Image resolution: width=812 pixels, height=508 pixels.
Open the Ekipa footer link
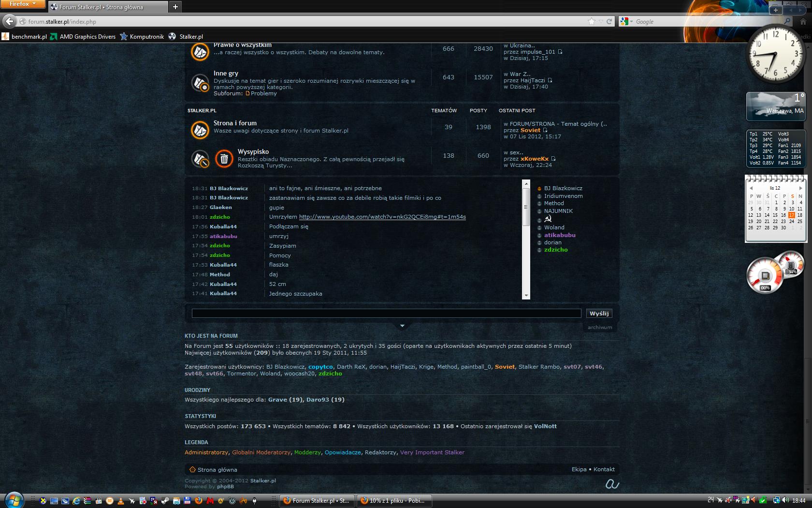579,469
